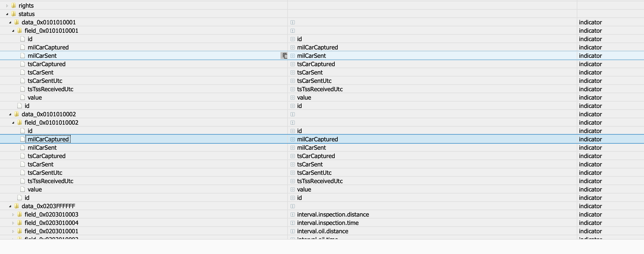Screen dimensions: 644x254
Task: Click the small icon before interval.inspection.distance
Action: point(293,215)
